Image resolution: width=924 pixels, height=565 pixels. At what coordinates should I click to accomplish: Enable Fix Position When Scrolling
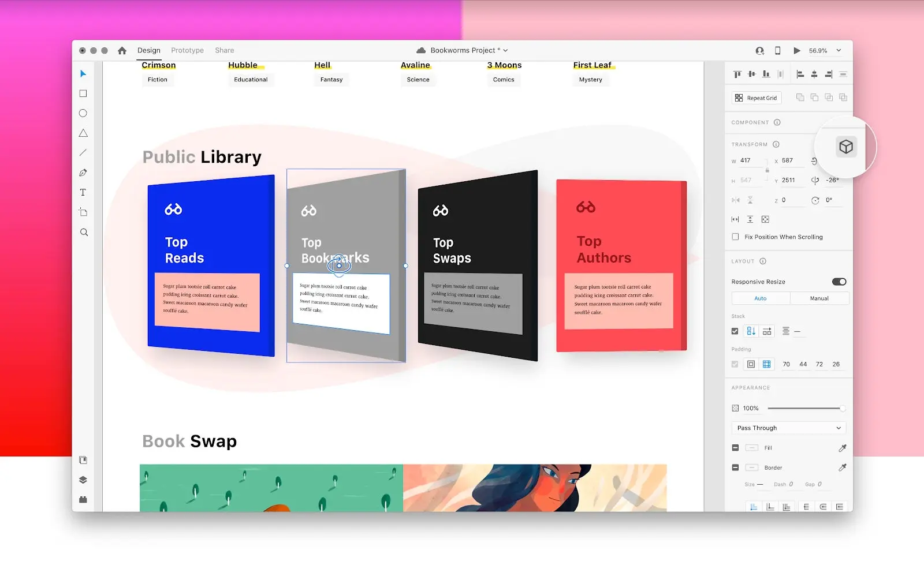(735, 237)
